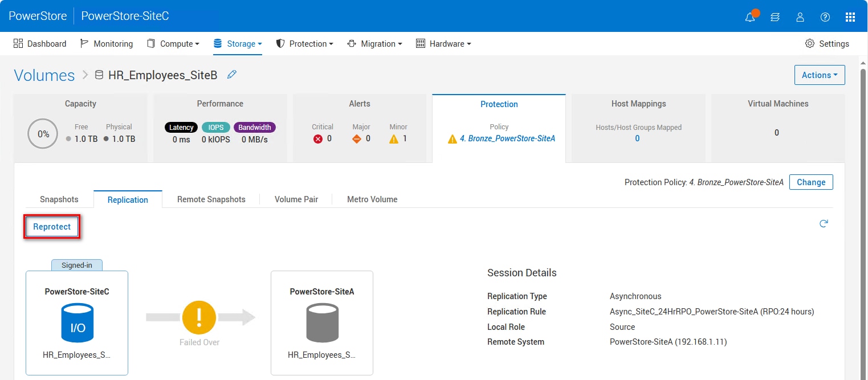This screenshot has width=868, height=380.
Task: Open the help question mark icon
Action: tap(825, 17)
